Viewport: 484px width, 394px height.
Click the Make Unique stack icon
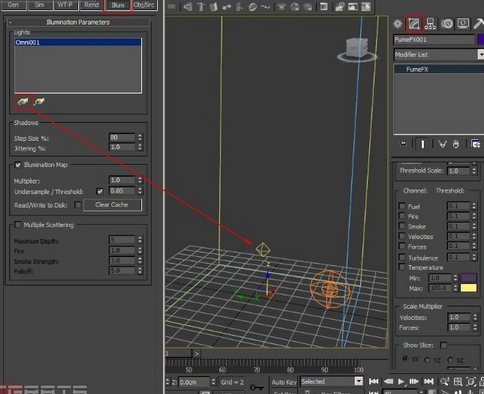[442, 144]
